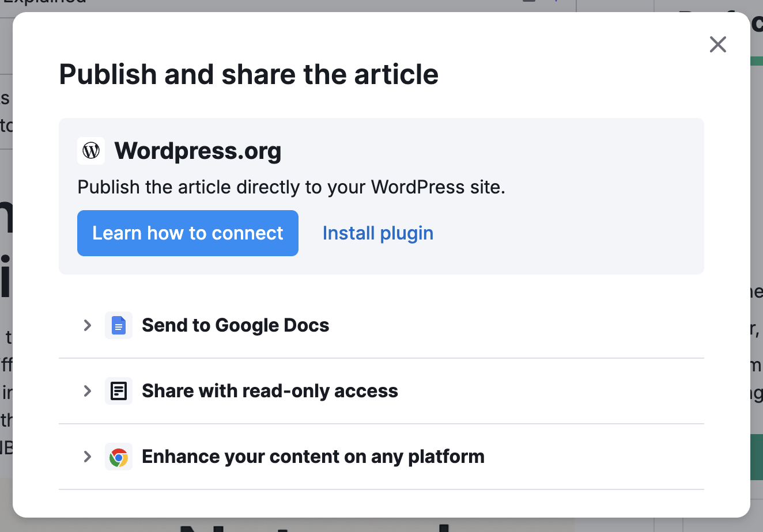Click the Chrome browser icon
763x532 pixels.
(x=119, y=457)
